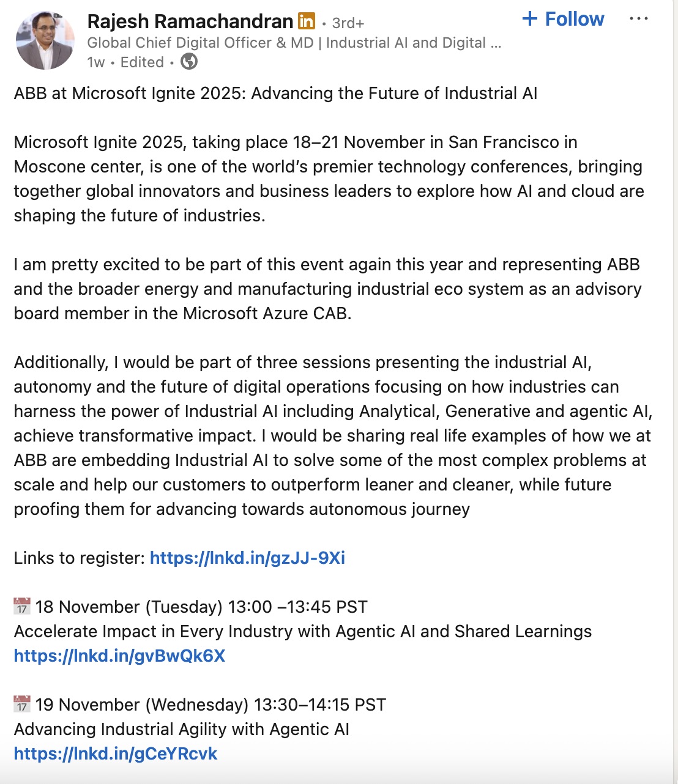Click the 18 November (Tuesday) session time line

(x=201, y=607)
